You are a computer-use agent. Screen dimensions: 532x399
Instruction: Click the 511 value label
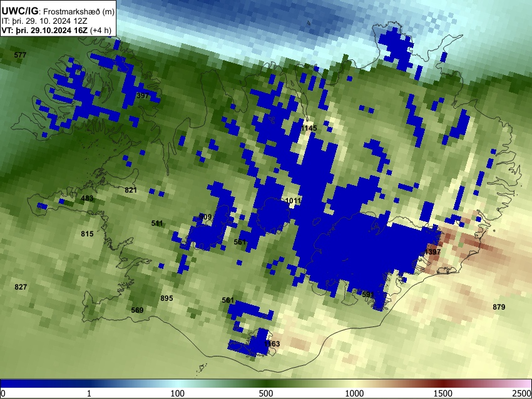(156, 223)
